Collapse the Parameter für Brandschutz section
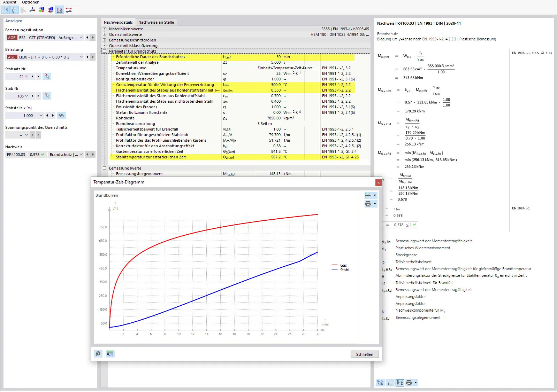Image resolution: width=557 pixels, height=392 pixels. (104, 51)
